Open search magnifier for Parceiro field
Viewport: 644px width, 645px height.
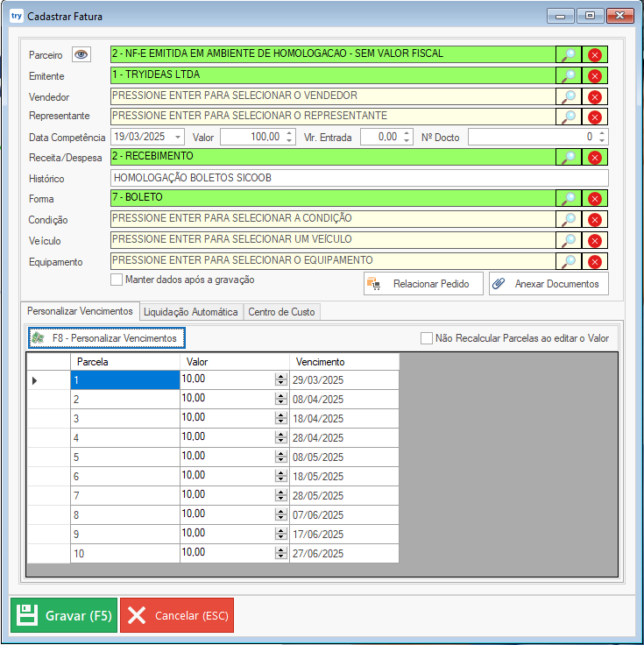pos(569,54)
